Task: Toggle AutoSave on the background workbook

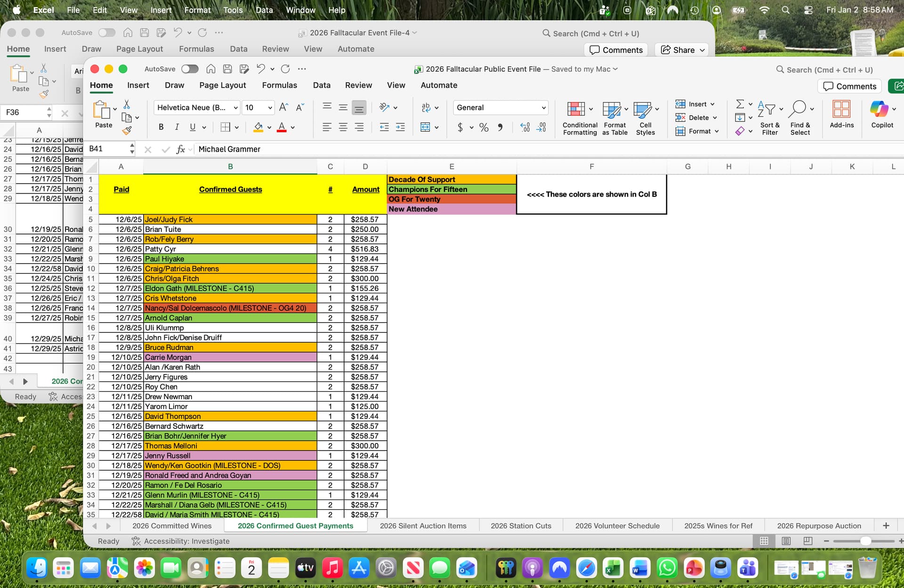Action: click(x=107, y=32)
